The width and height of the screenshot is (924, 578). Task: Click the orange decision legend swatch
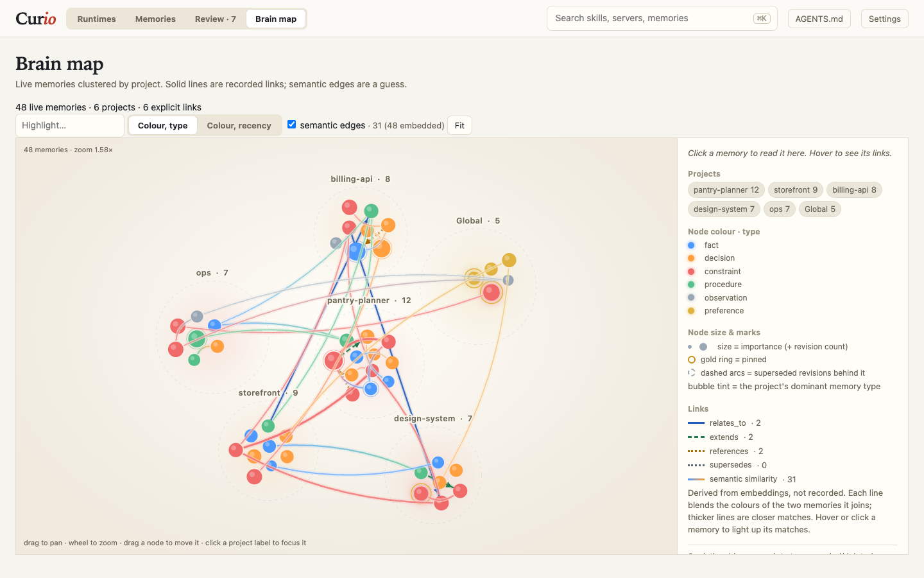(x=691, y=258)
